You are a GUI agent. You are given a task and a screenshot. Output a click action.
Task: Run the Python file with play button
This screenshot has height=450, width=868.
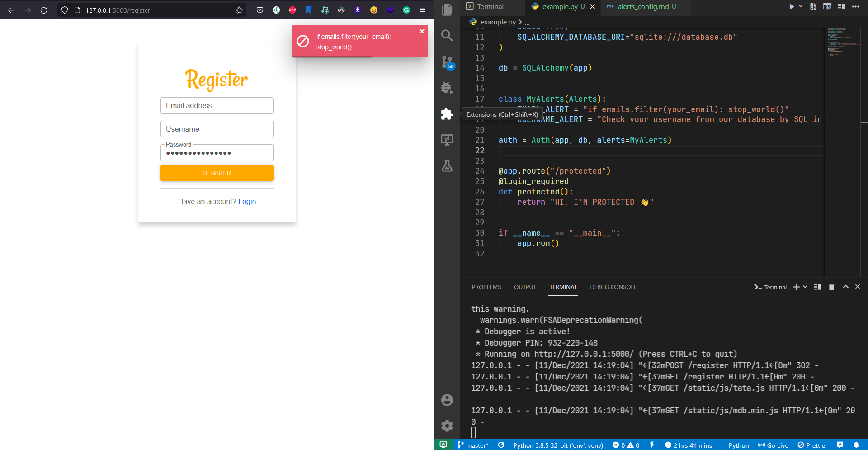[792, 6]
